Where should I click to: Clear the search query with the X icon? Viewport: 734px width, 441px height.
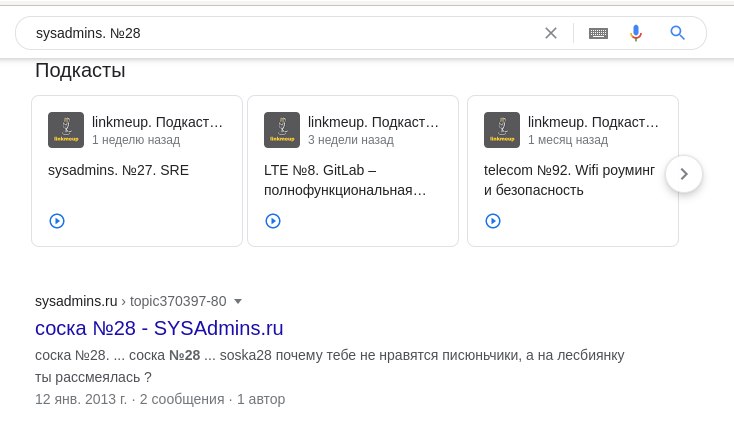coord(551,33)
